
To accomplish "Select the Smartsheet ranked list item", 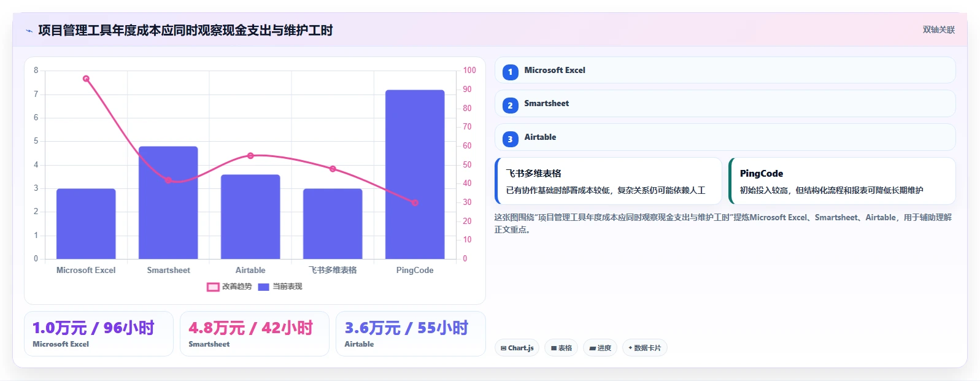I will pos(725,104).
